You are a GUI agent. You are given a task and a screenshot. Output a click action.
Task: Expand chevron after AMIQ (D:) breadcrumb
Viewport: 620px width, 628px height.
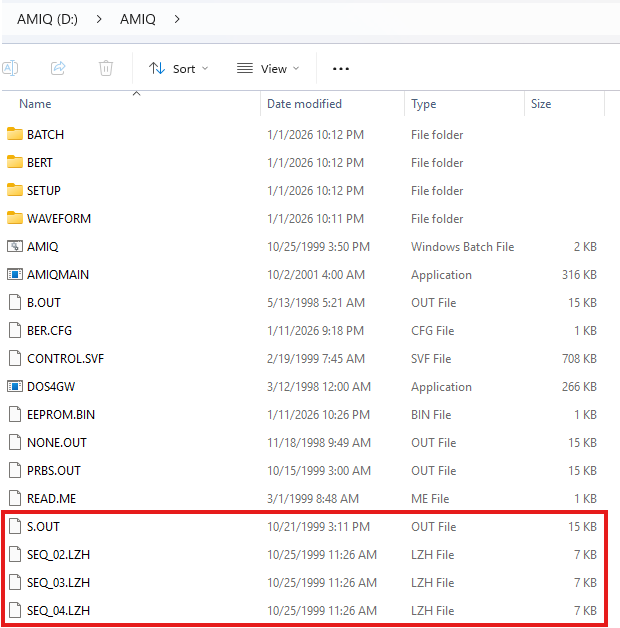click(99, 19)
